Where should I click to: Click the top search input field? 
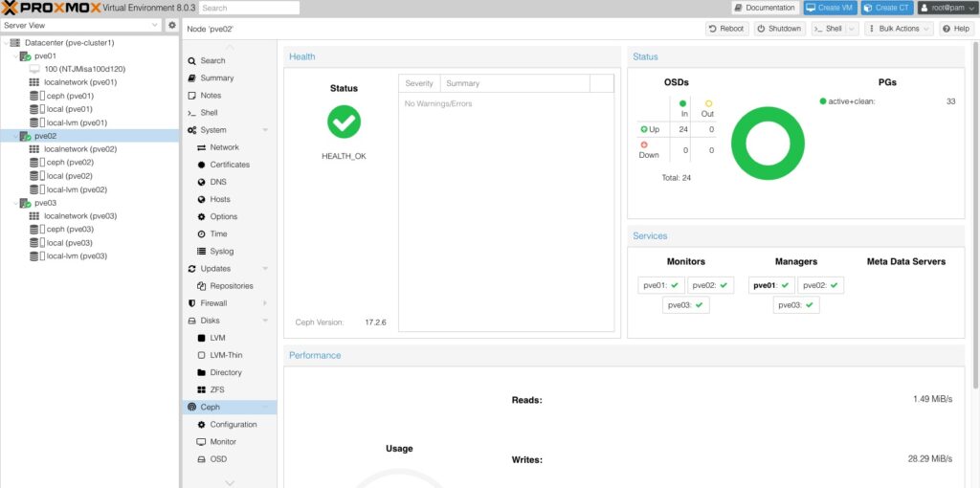click(x=250, y=8)
